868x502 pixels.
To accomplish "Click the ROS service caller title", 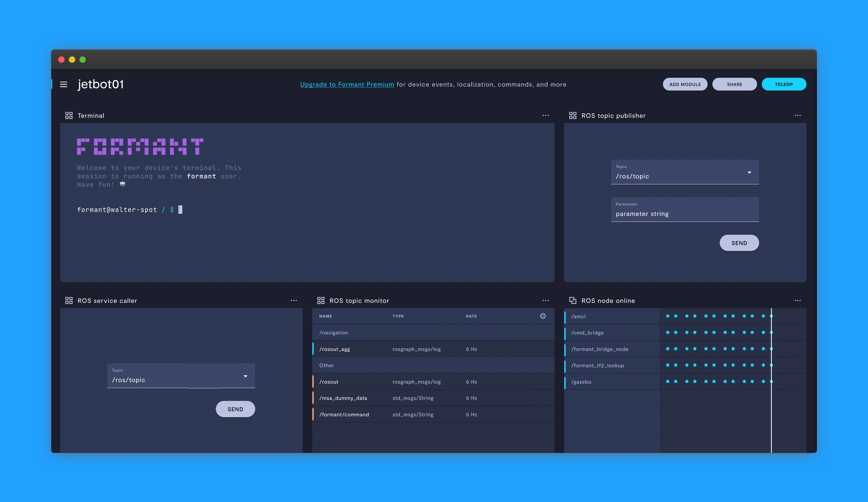I will (x=107, y=300).
